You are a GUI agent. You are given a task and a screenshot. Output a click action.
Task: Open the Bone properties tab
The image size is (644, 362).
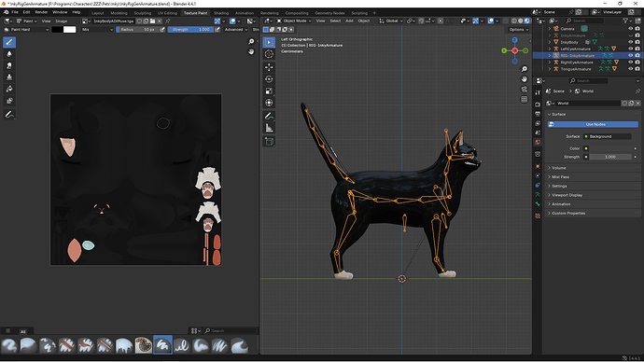point(538,203)
